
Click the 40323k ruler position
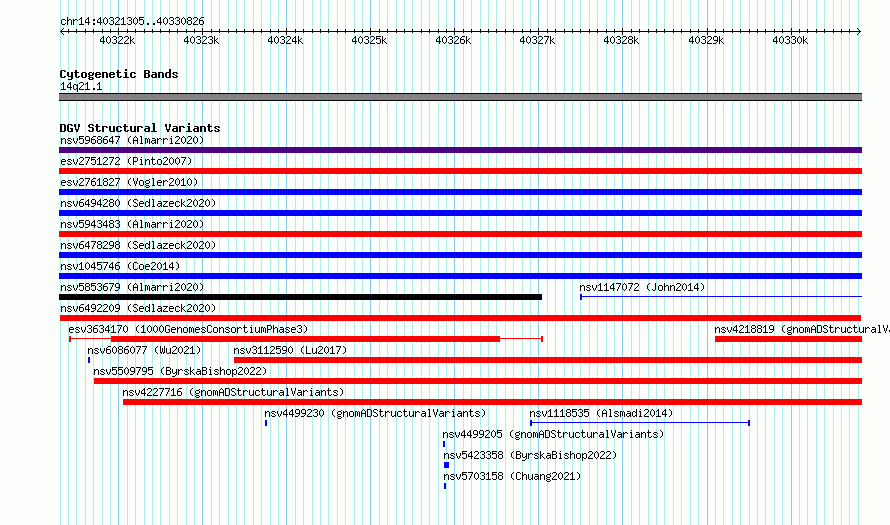pyautogui.click(x=201, y=40)
